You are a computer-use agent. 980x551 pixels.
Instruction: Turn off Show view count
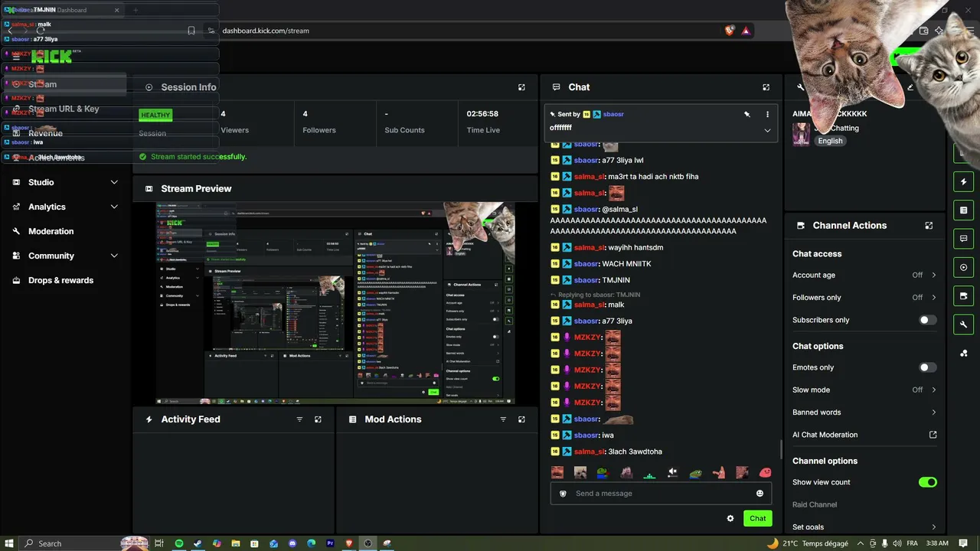pyautogui.click(x=927, y=482)
